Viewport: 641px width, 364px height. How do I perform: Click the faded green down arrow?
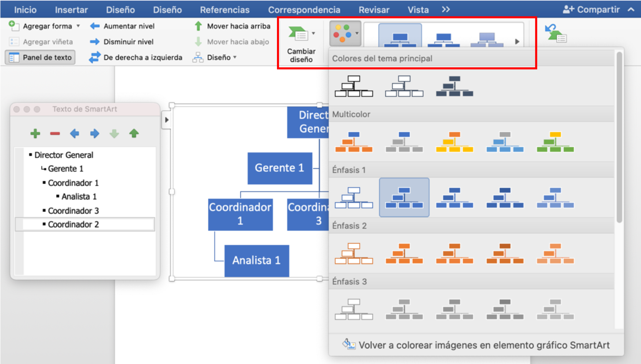(114, 133)
